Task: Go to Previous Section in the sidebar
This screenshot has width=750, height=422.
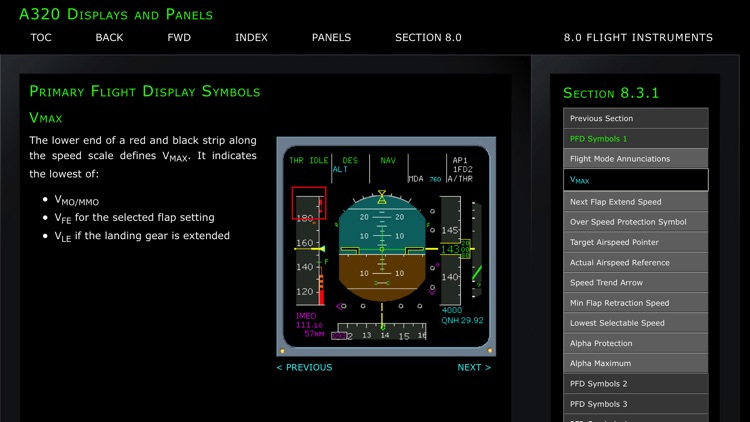Action: point(636,118)
